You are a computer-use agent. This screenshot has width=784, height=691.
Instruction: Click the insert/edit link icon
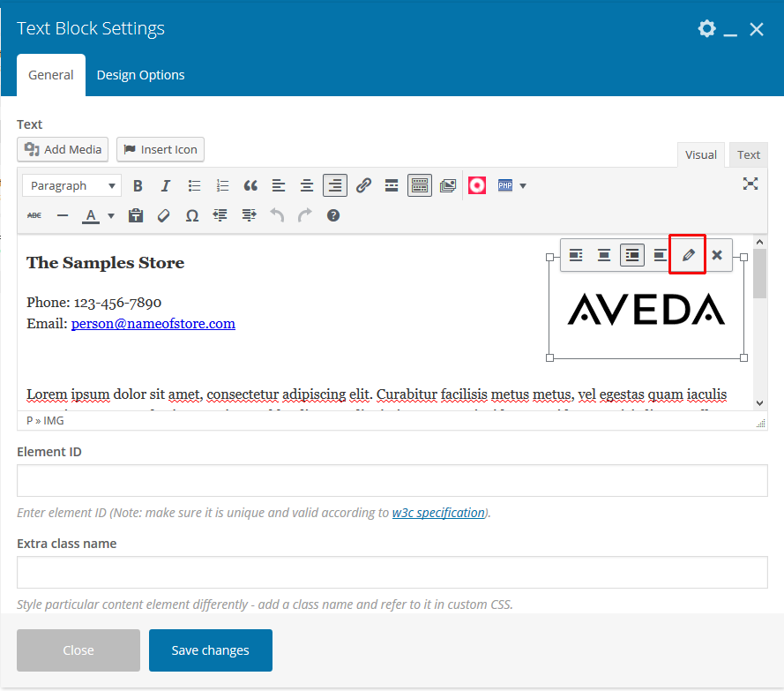[363, 185]
